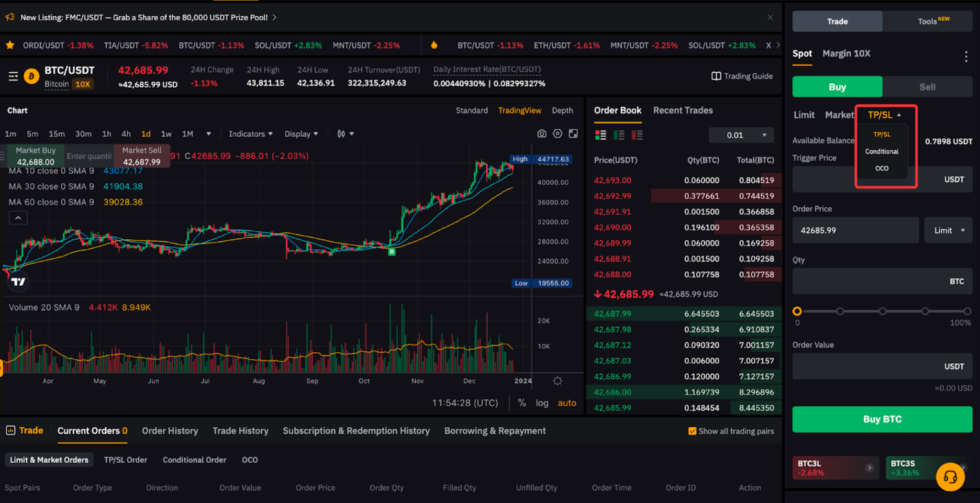Switch to Recent Trades tab
This screenshot has height=503, width=980.
682,111
